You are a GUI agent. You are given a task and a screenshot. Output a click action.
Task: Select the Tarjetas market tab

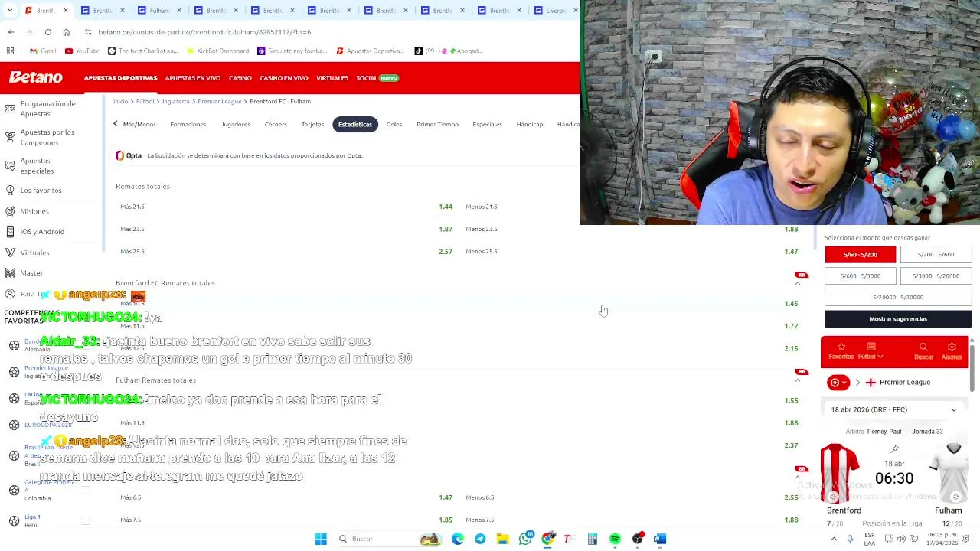pyautogui.click(x=312, y=124)
